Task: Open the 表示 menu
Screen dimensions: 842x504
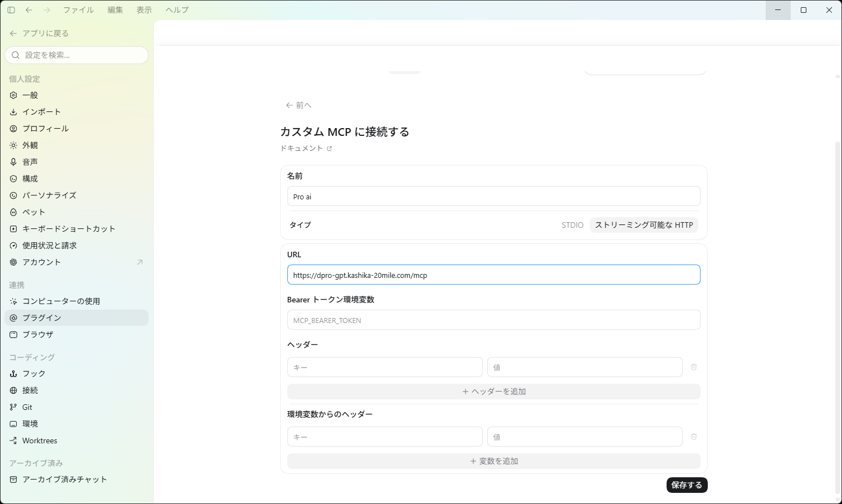Action: pyautogui.click(x=144, y=10)
